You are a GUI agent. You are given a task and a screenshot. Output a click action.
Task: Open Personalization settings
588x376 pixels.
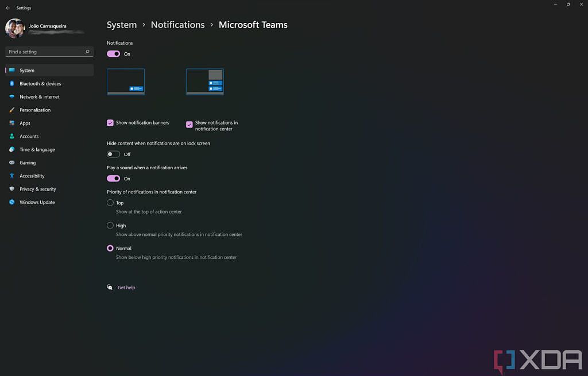(x=36, y=110)
